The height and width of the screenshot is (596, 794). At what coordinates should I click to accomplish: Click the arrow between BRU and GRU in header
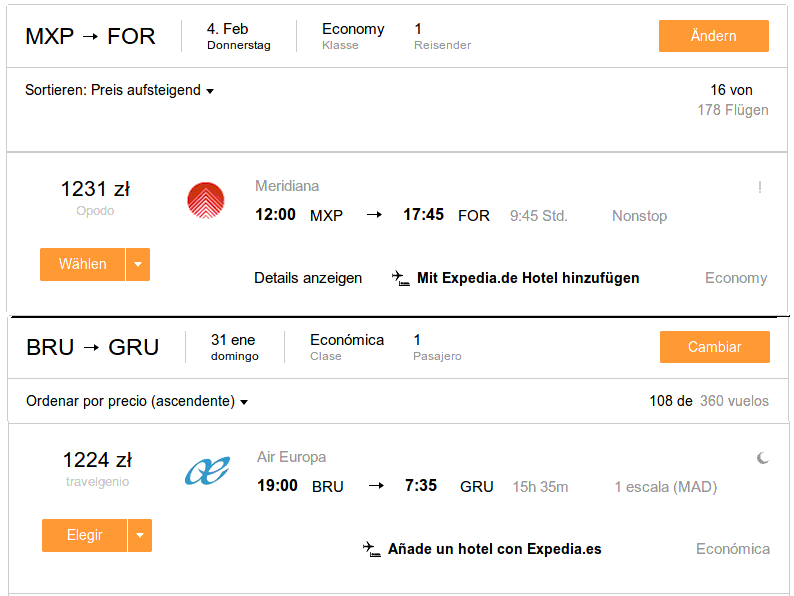91,347
